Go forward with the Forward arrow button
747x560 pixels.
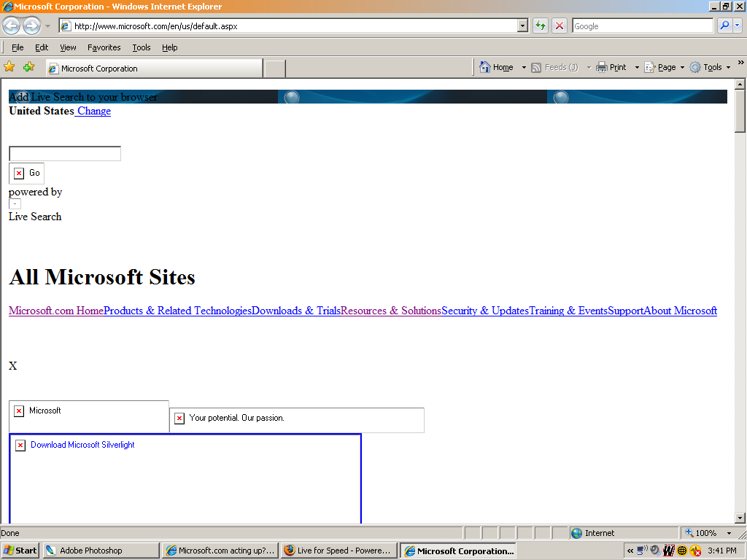click(32, 26)
